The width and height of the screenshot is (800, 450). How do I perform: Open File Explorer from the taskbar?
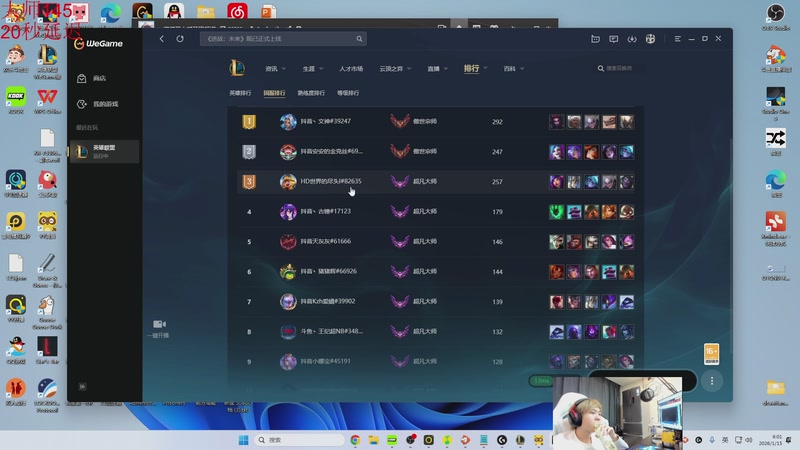(373, 440)
